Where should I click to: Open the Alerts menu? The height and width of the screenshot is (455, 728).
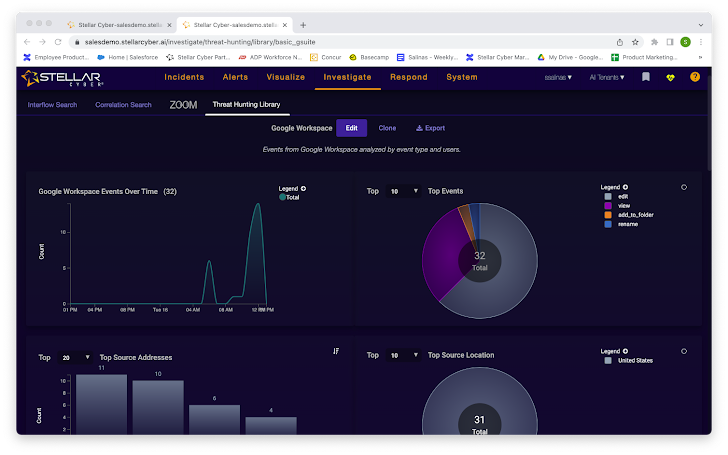235,77
